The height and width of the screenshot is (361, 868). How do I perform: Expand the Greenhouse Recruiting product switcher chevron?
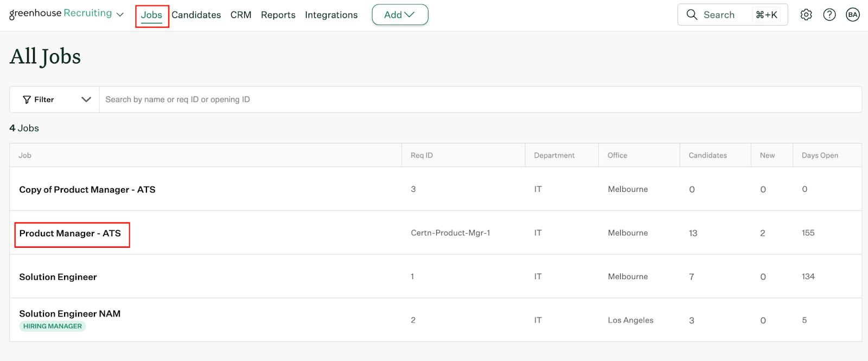(x=120, y=15)
